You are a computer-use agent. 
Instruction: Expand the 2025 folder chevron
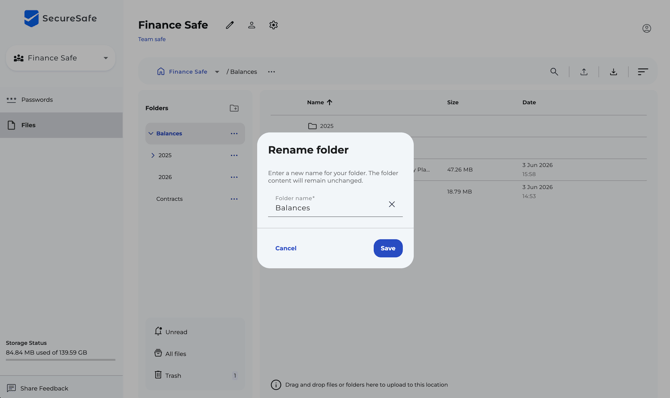(153, 155)
